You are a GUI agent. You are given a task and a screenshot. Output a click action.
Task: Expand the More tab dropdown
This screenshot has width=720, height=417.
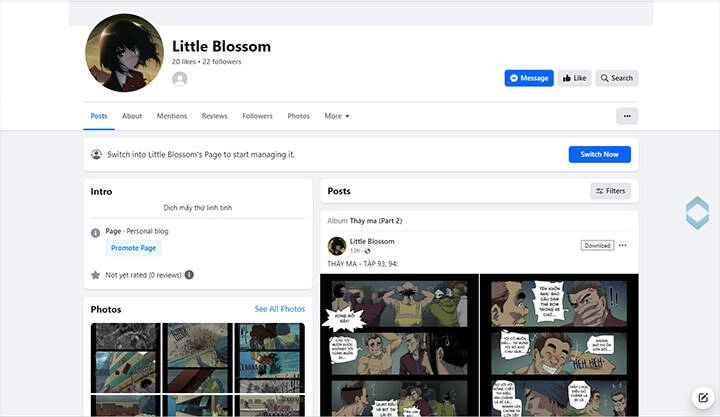336,116
